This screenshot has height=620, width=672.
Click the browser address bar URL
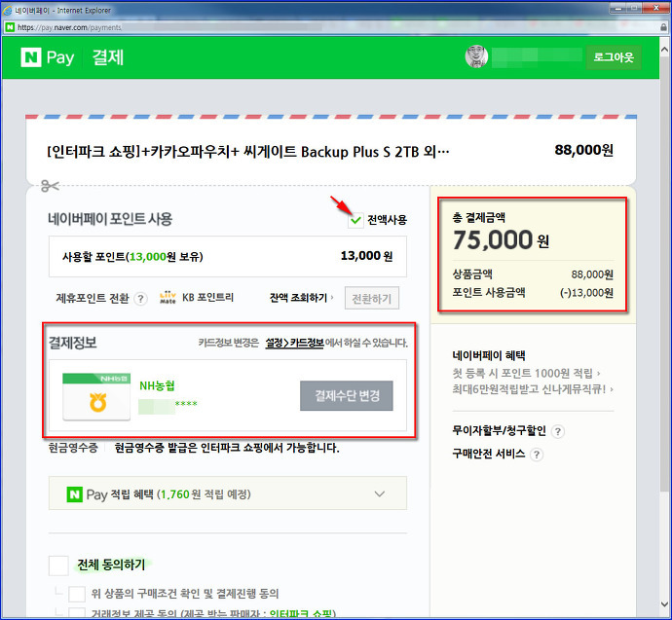69,27
